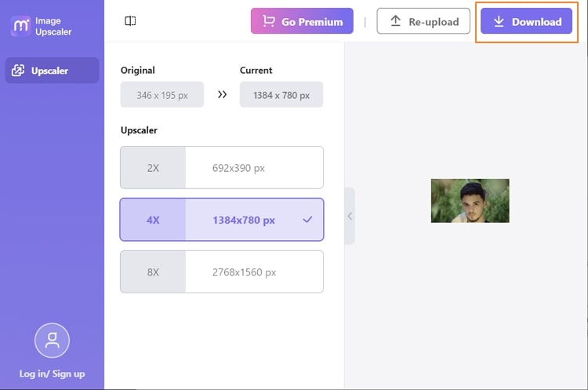Click the double chevron between sizes
The height and width of the screenshot is (390, 588).
[x=222, y=95]
